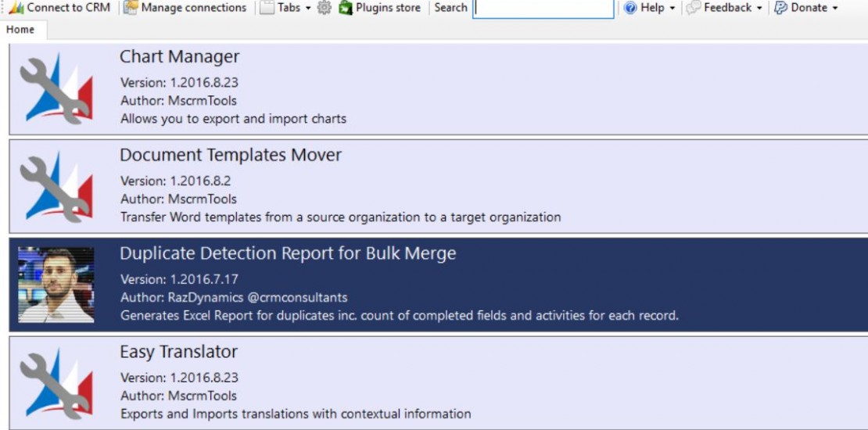This screenshot has height=430, width=868.
Task: Expand the Feedback dropdown arrow
Action: 759,9
